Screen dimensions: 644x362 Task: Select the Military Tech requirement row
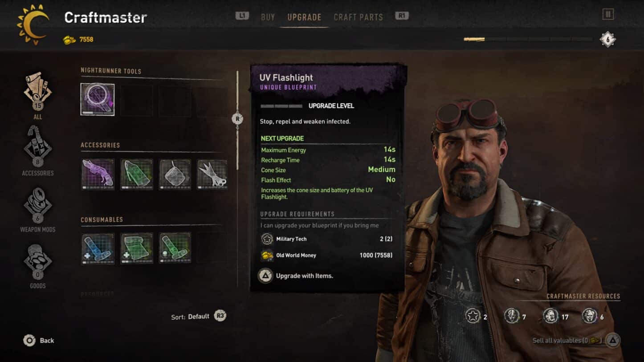[327, 239]
